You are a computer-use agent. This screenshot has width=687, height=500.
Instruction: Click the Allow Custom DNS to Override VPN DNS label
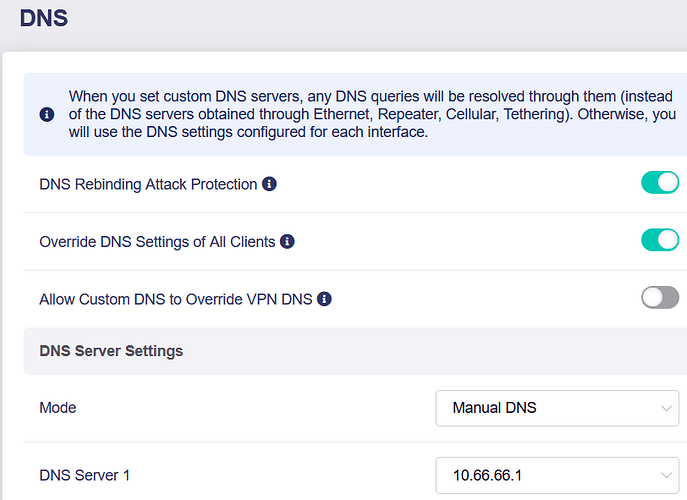[x=176, y=299]
